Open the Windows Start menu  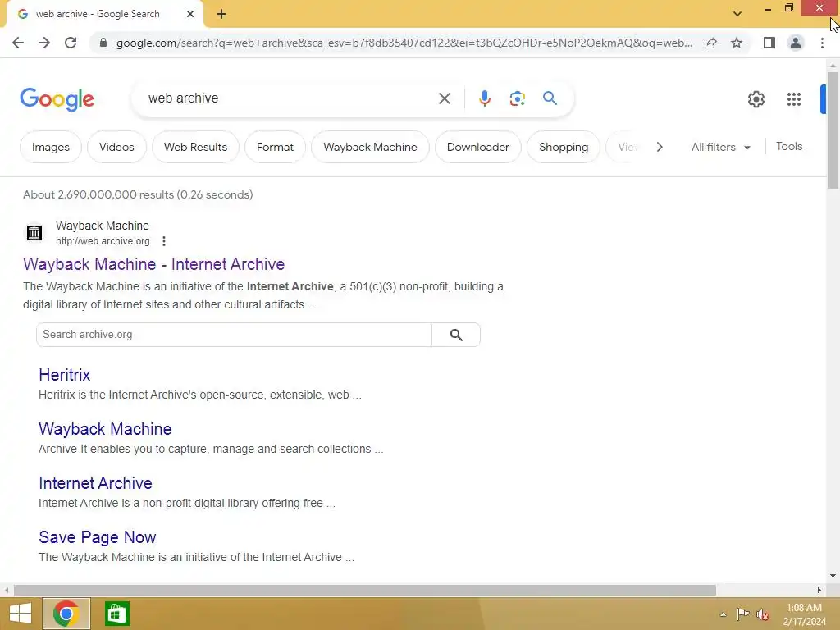[21, 614]
